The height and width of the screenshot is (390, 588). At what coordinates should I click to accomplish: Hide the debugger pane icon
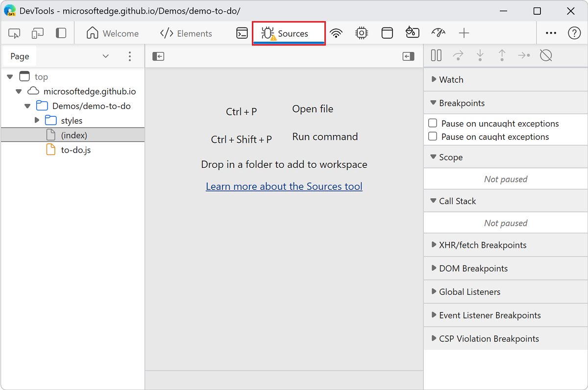[408, 56]
